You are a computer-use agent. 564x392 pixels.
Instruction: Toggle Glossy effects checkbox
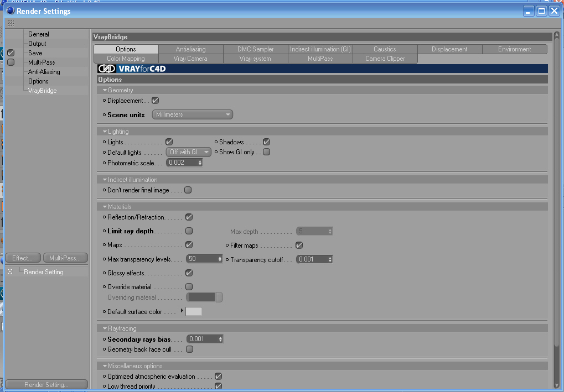point(189,273)
